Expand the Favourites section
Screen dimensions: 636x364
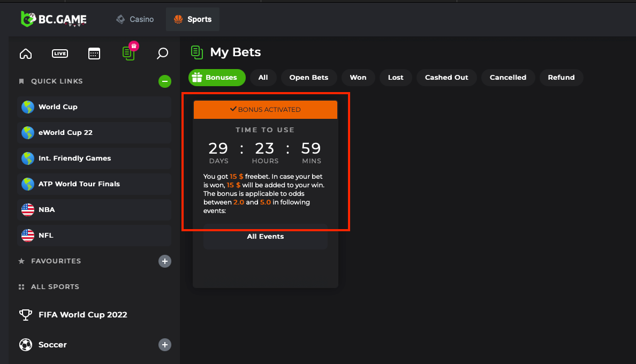(x=165, y=261)
